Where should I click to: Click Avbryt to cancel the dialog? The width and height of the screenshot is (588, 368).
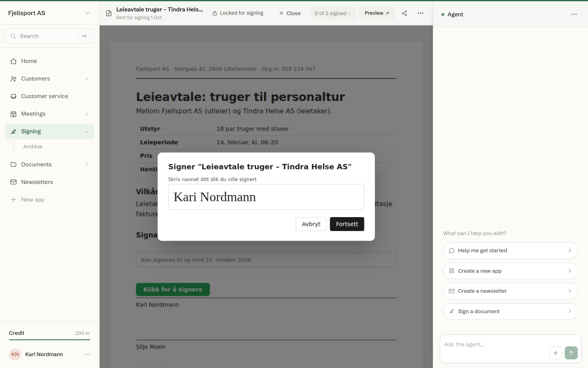click(311, 224)
